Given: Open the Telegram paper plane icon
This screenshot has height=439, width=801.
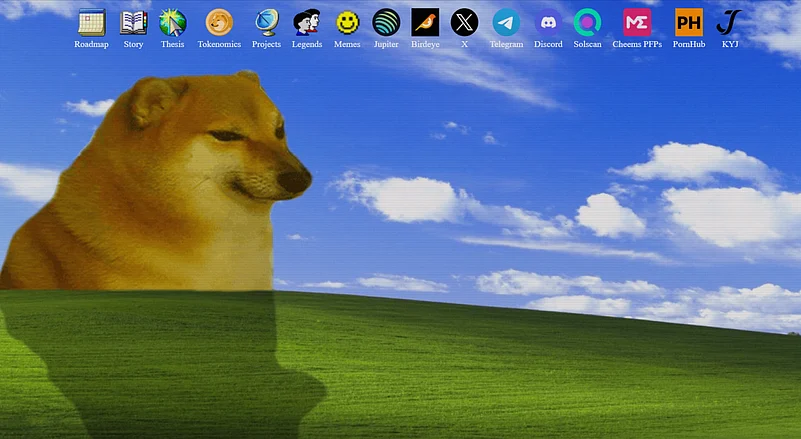Looking at the screenshot, I should coord(506,22).
